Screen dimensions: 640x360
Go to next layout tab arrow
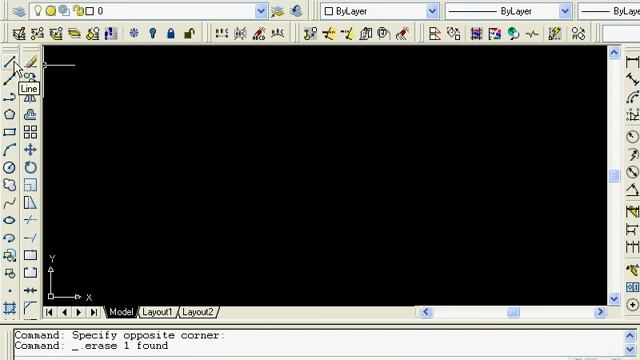pyautogui.click(x=79, y=312)
